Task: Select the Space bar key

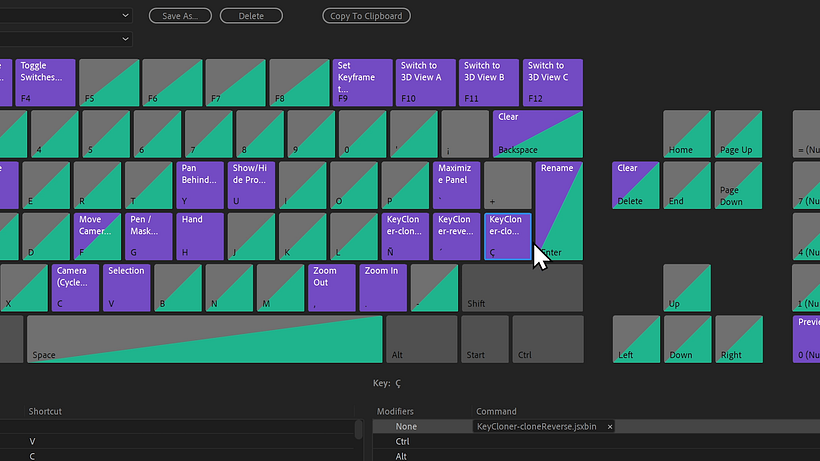Action: coord(205,339)
